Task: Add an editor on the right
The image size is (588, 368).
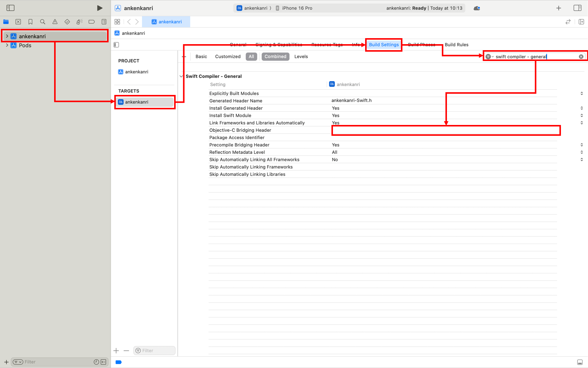Action: pyautogui.click(x=581, y=22)
